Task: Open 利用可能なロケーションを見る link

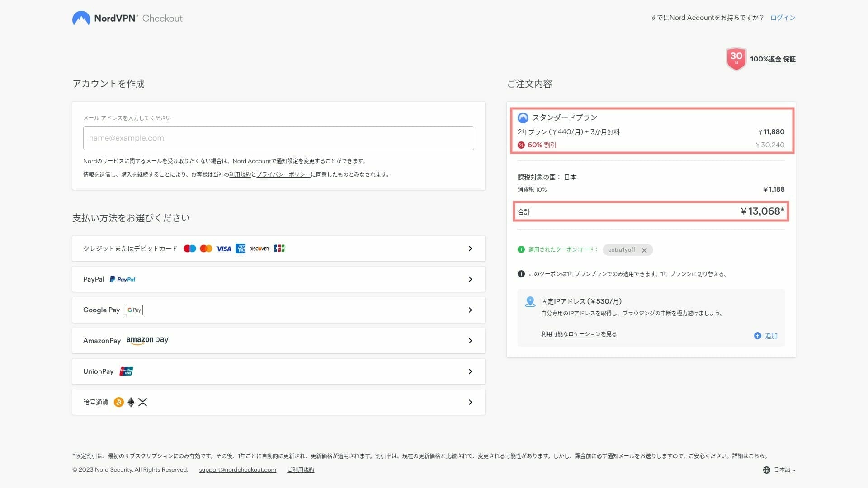Action: click(x=579, y=334)
